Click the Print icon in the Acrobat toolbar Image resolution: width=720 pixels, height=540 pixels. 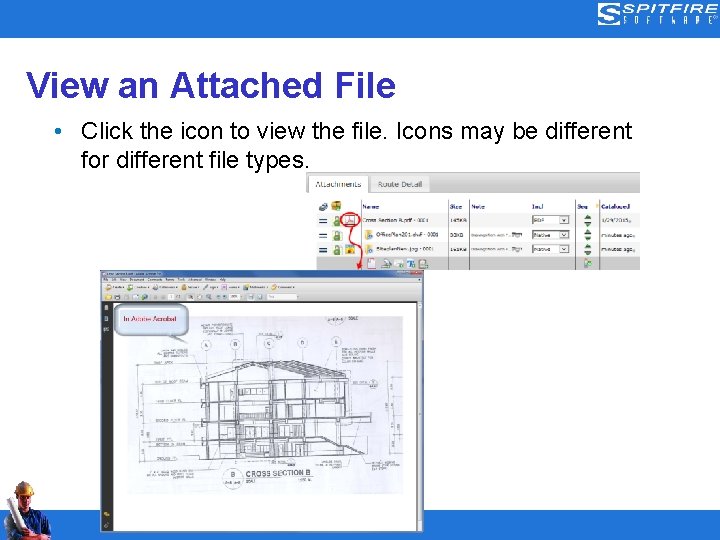117,297
